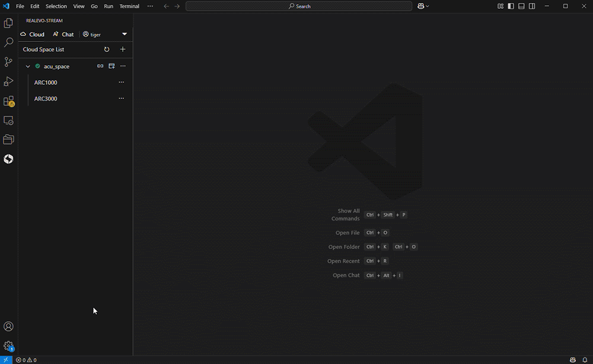Open the Accounts menu icon
The image size is (593, 364).
(x=8, y=327)
